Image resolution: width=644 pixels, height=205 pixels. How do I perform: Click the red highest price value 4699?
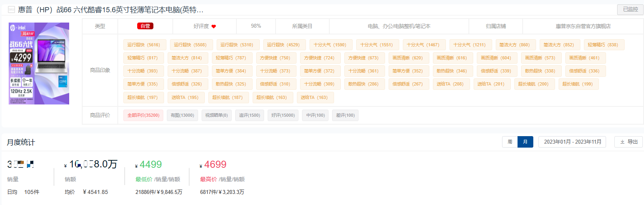(x=215, y=164)
